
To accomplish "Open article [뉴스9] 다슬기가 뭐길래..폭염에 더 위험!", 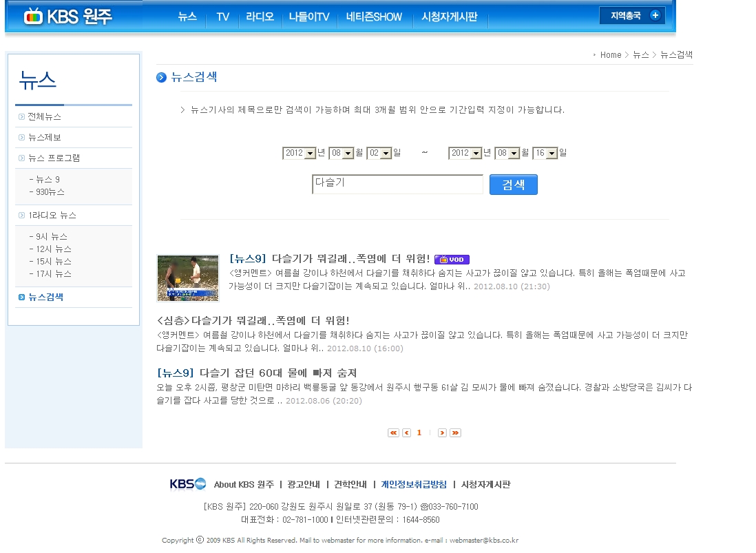I will (x=329, y=259).
